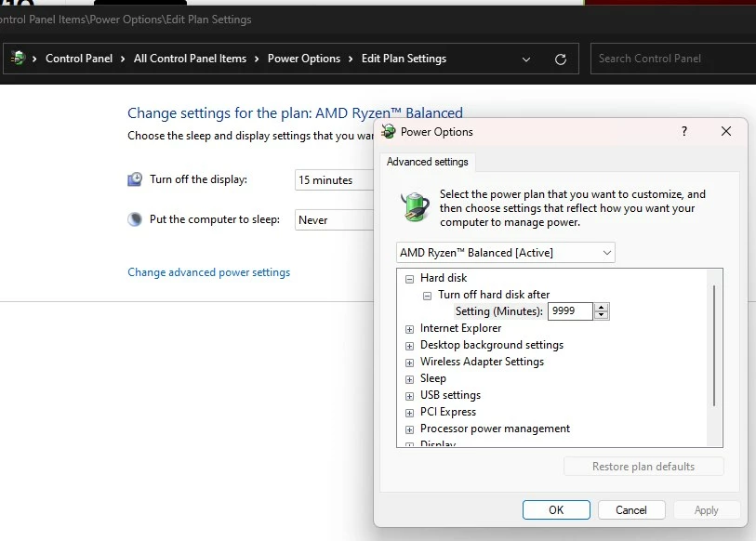Open the AMD Ryzen Balanced [Active] plan dropdown
Viewport: 756px width, 541px height.
click(x=505, y=253)
